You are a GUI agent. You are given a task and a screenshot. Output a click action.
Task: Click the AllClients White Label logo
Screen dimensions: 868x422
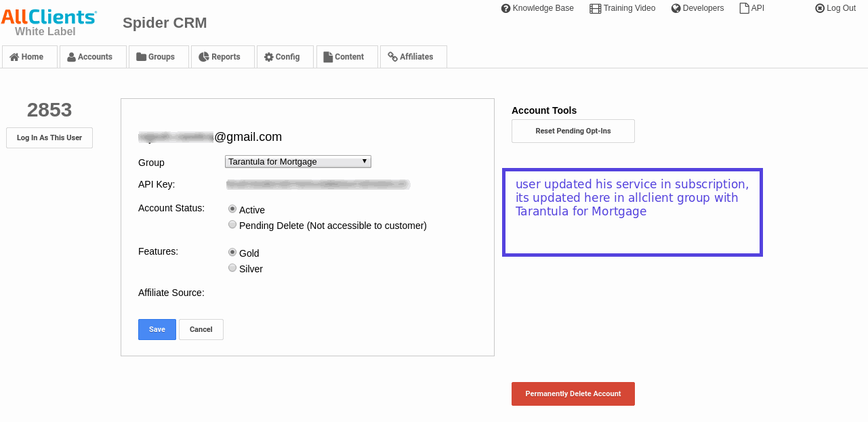(x=49, y=22)
